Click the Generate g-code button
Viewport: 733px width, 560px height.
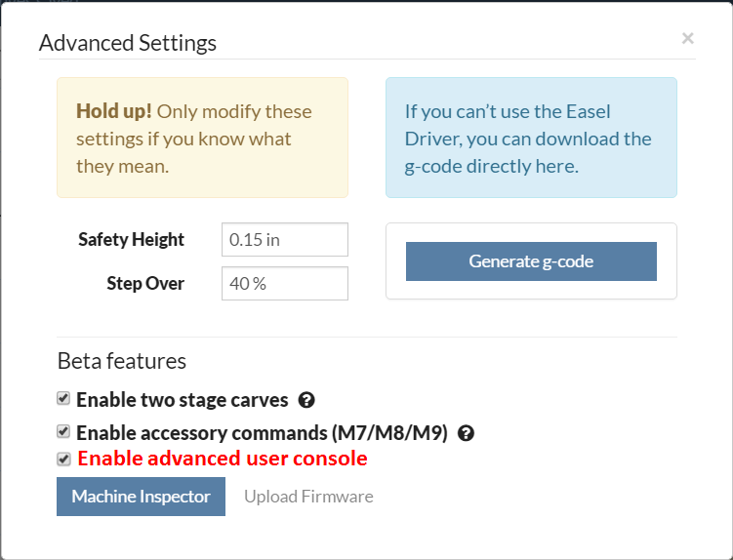click(x=531, y=261)
